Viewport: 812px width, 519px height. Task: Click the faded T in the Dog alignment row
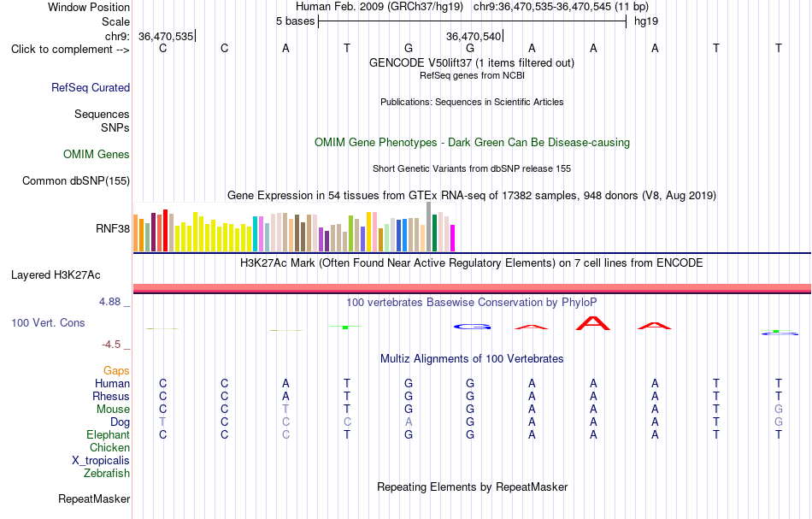coord(162,422)
